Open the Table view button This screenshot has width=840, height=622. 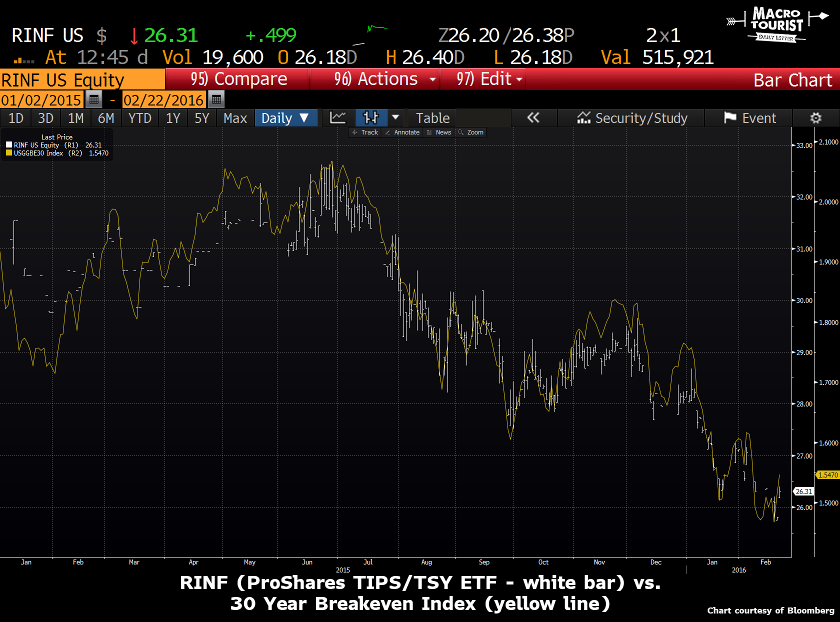pyautogui.click(x=433, y=118)
